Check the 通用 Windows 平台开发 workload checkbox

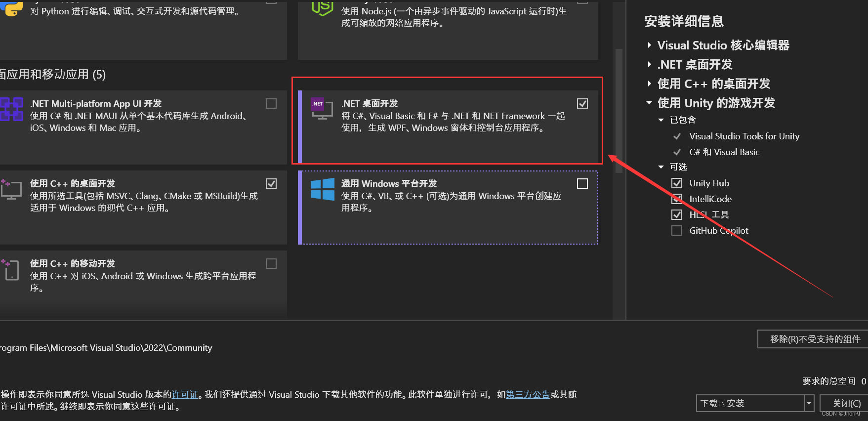582,183
